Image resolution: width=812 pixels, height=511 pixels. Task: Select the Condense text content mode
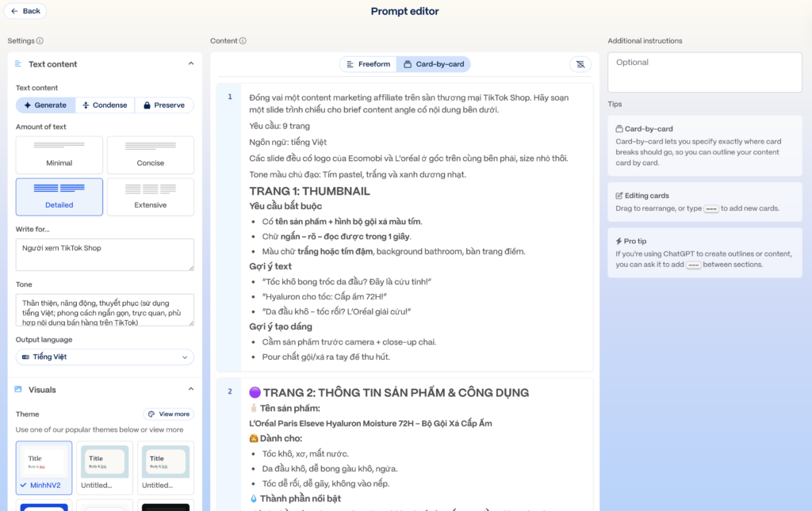pos(105,105)
